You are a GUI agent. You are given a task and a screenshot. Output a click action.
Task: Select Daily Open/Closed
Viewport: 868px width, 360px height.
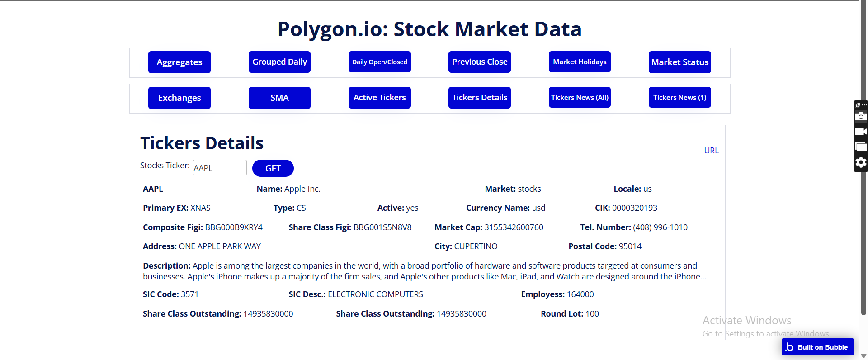(x=380, y=62)
